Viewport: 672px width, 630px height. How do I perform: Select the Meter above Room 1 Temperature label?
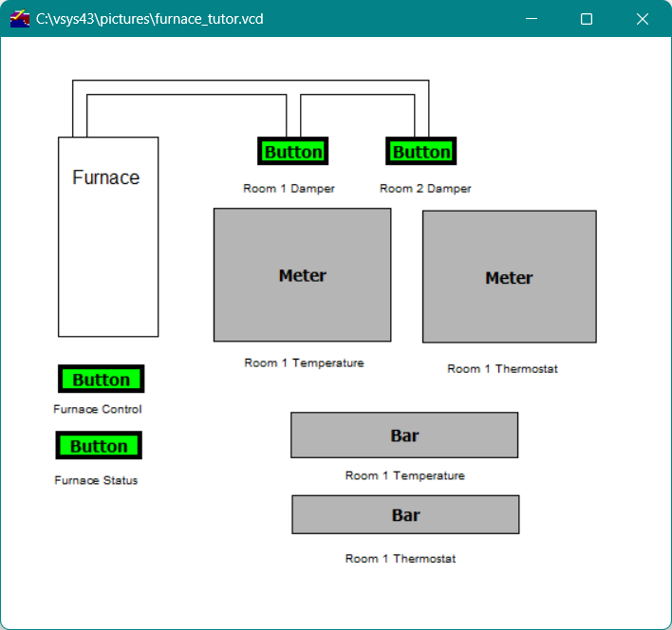[x=302, y=275]
